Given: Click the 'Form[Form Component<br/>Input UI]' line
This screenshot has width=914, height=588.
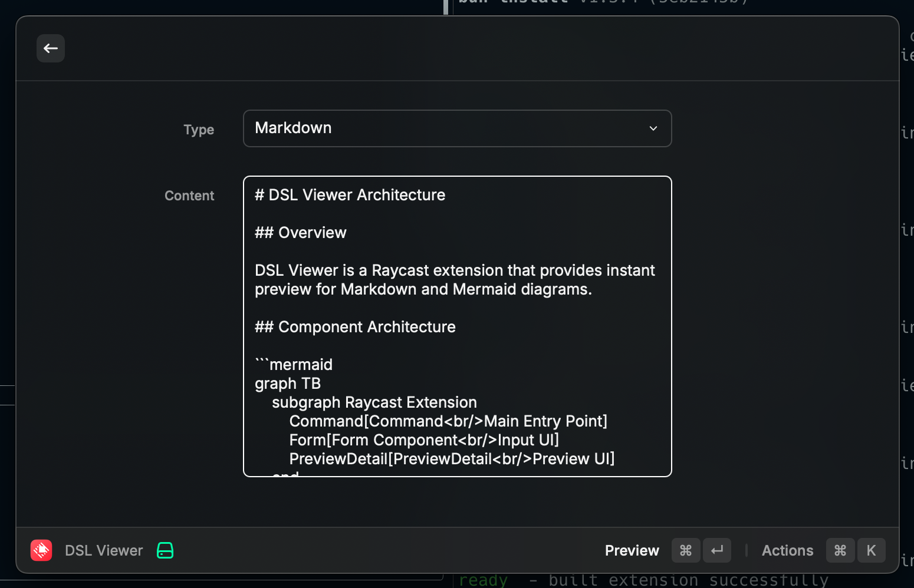Looking at the screenshot, I should tap(424, 440).
